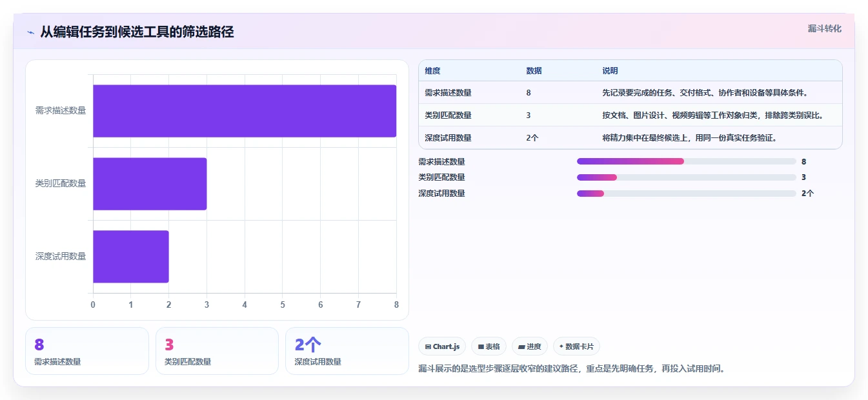Click the 深度试用数量 progress bar
868x400 pixels.
click(x=687, y=194)
